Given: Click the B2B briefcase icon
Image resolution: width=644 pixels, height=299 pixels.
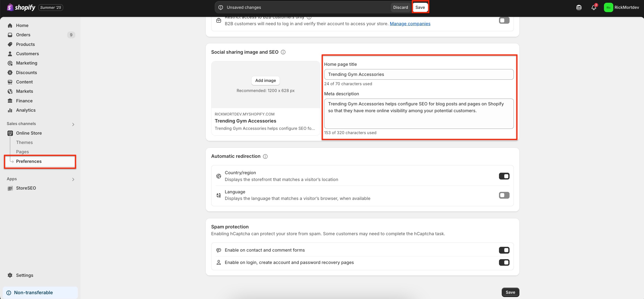Looking at the screenshot, I should pyautogui.click(x=219, y=20).
